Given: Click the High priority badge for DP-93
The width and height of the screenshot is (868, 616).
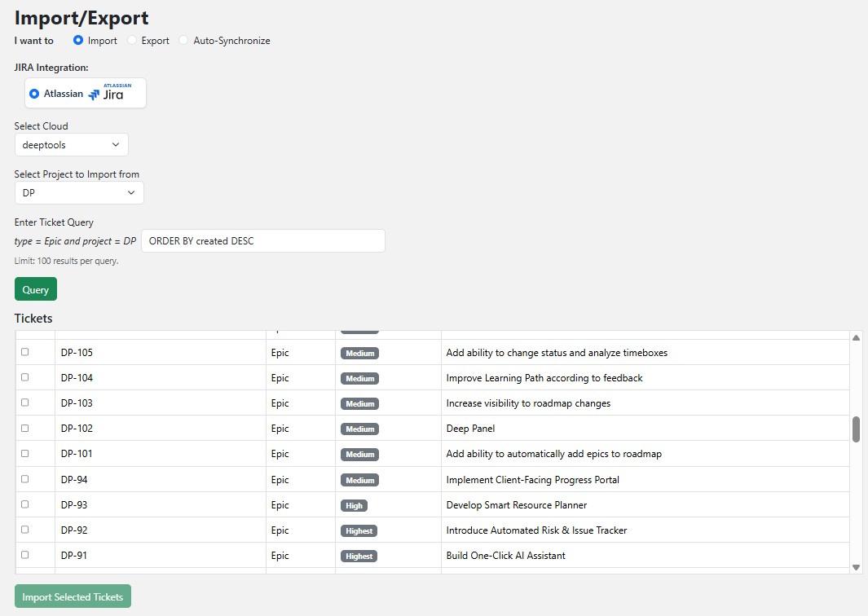Looking at the screenshot, I should pos(354,505).
